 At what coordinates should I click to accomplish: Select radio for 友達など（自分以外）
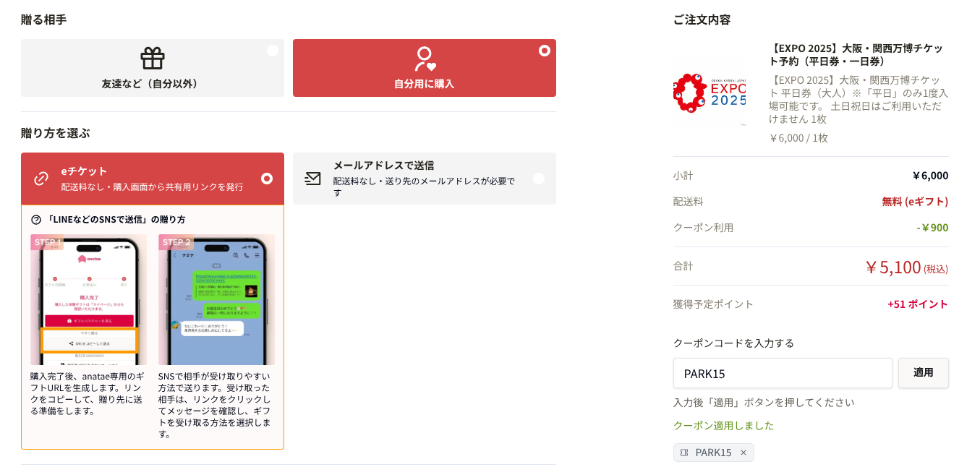point(273,51)
